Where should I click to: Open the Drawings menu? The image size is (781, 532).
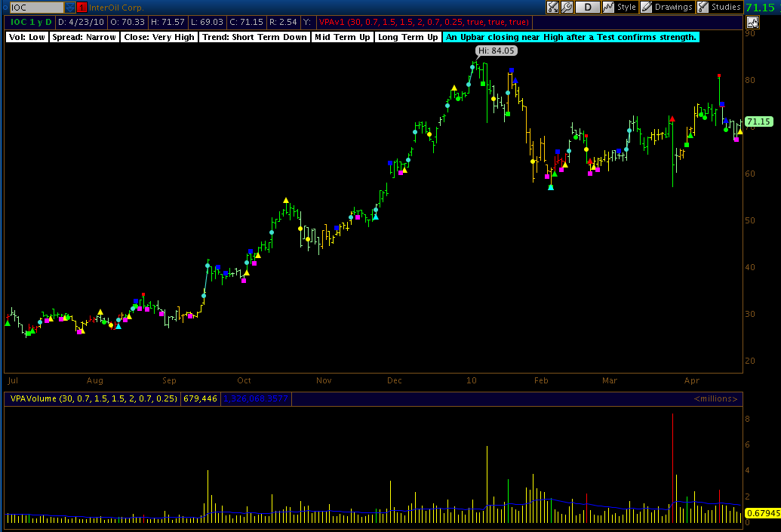coord(666,7)
